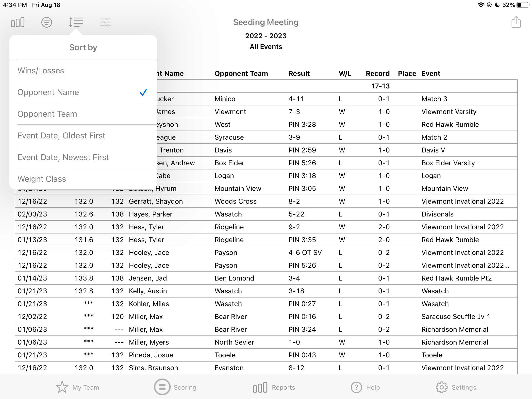
Task: Tap the share export icon
Action: pyautogui.click(x=516, y=22)
